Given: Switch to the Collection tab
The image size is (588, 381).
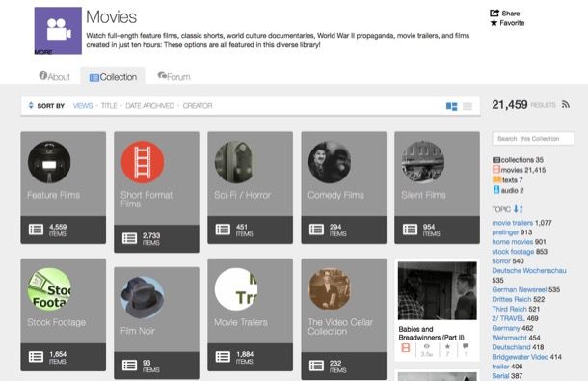Looking at the screenshot, I should click(113, 77).
